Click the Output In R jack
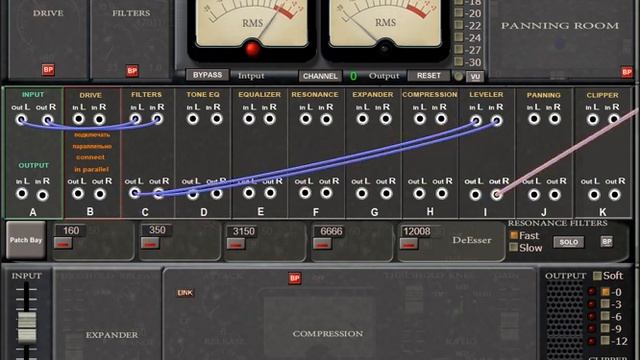 point(43,195)
